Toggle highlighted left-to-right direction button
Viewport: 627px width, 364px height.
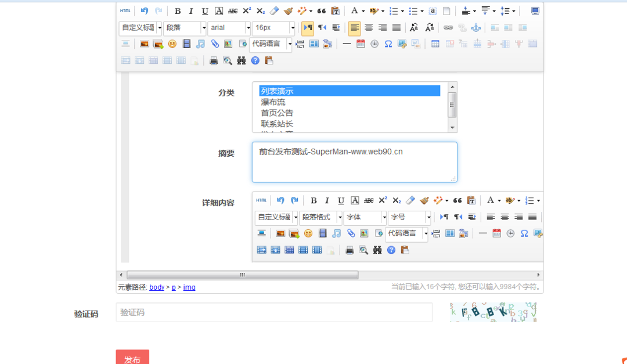pos(308,28)
